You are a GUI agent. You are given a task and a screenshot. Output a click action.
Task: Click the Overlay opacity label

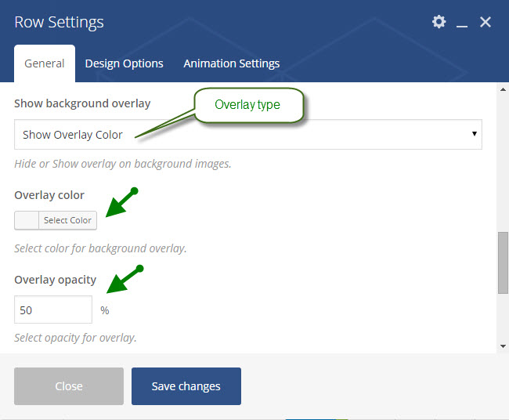pyautogui.click(x=55, y=280)
